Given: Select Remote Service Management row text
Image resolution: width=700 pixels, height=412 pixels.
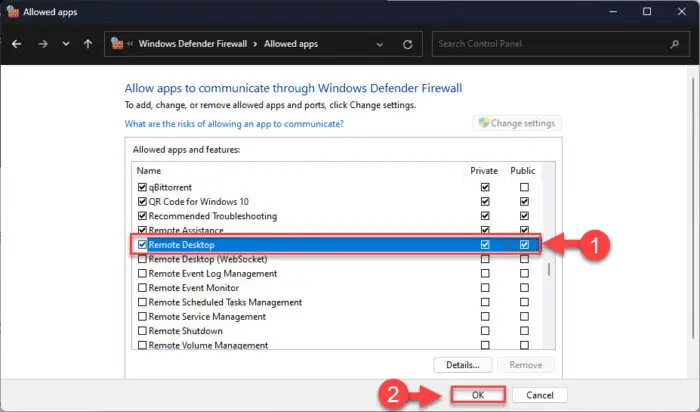Looking at the screenshot, I should click(x=207, y=316).
